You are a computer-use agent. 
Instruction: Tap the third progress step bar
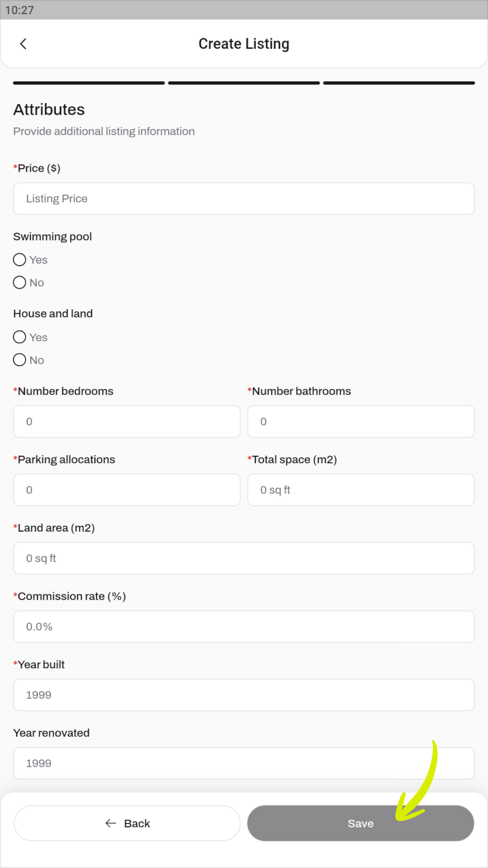coord(399,83)
